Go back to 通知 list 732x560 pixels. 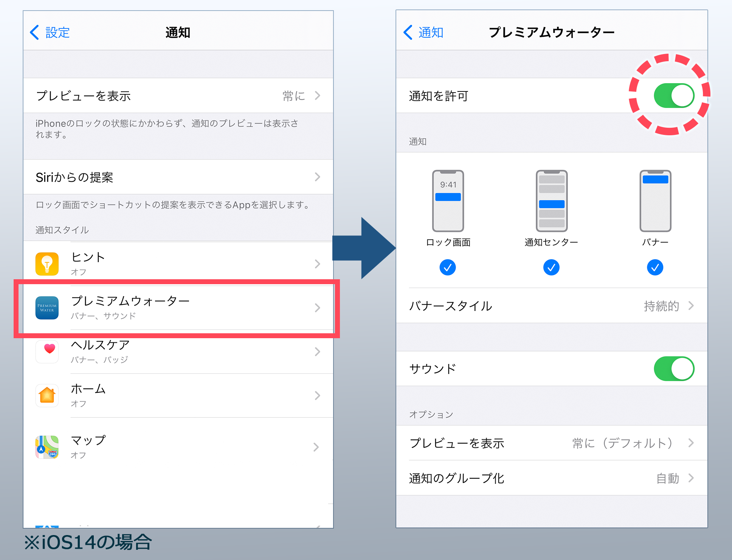[x=423, y=32]
